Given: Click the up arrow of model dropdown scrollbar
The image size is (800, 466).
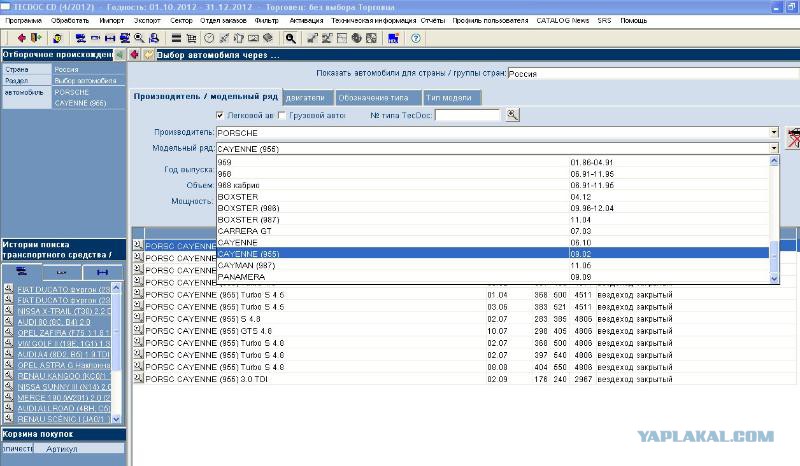Looking at the screenshot, I should [774, 161].
